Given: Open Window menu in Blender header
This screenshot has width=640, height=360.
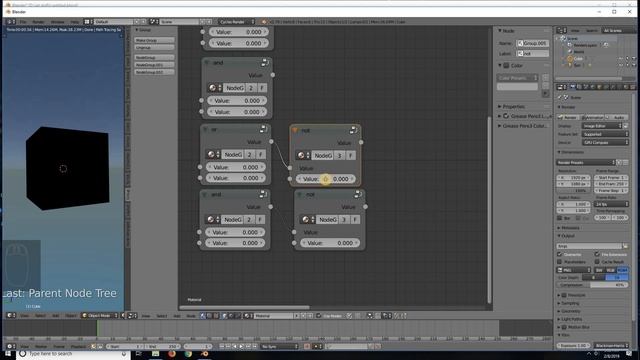Looking at the screenshot, I should (x=57, y=22).
